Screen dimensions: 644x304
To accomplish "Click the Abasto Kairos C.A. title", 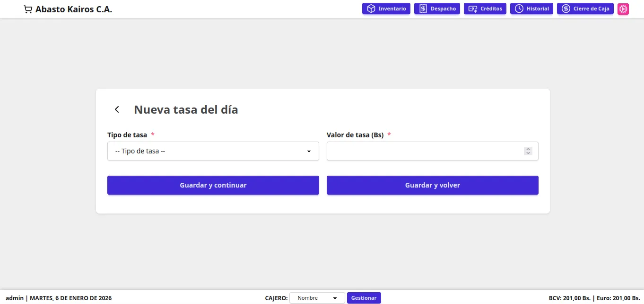I will pyautogui.click(x=74, y=9).
